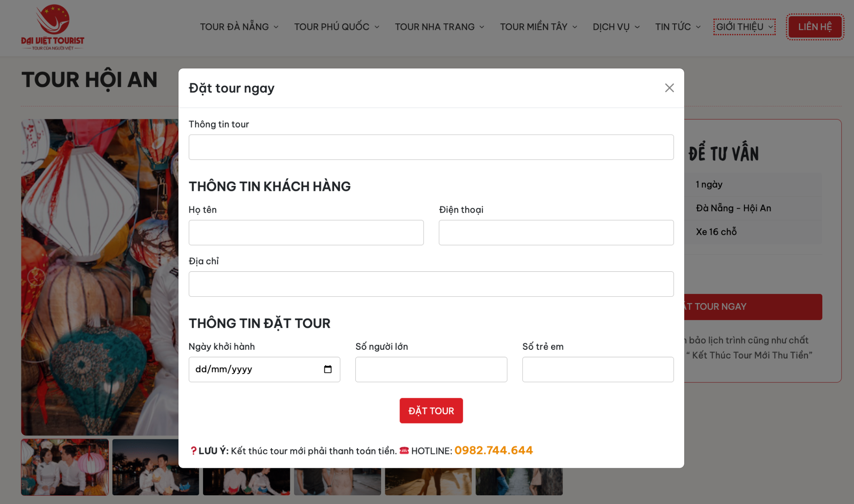
Task: Focus the Số người lớn field
Action: click(431, 369)
